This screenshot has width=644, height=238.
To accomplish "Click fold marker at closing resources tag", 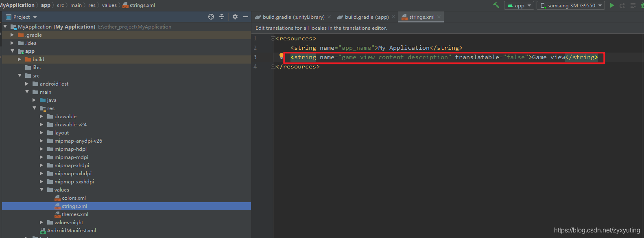I will (x=273, y=66).
